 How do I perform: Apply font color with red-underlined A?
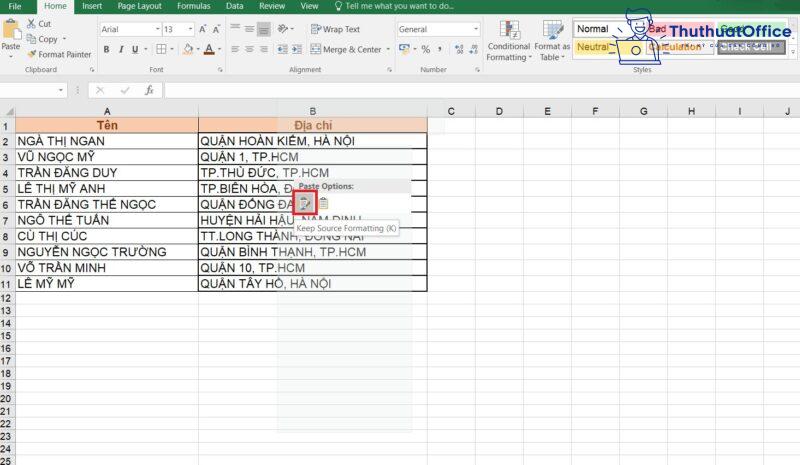209,49
